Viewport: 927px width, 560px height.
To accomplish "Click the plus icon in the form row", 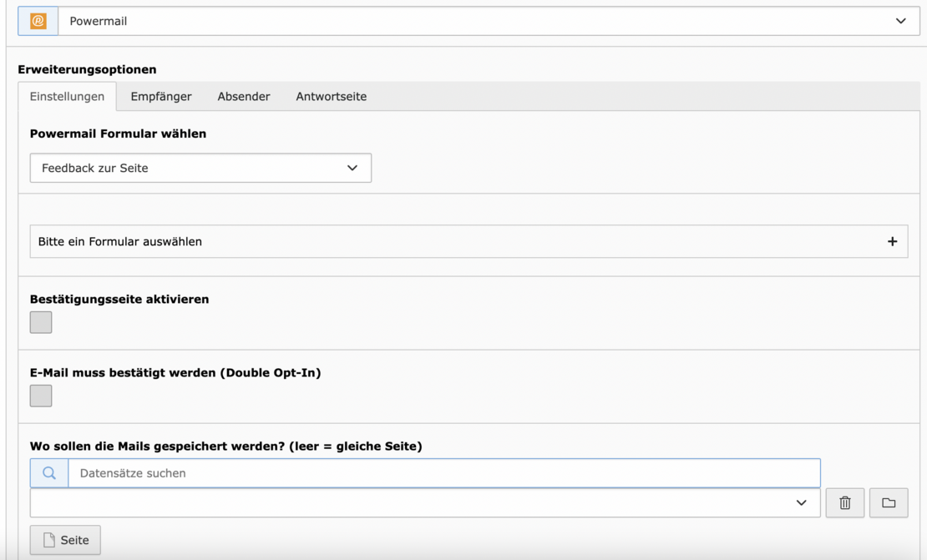I will point(892,242).
